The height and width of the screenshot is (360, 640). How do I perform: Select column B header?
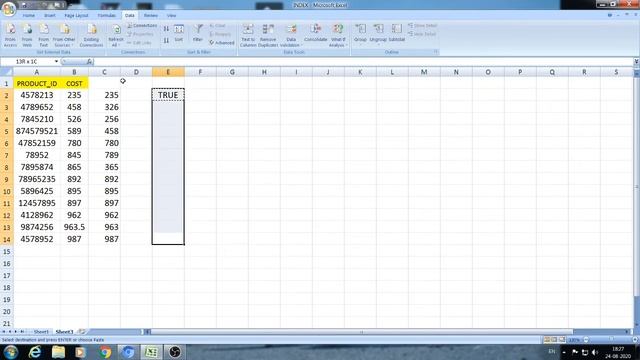click(x=74, y=72)
